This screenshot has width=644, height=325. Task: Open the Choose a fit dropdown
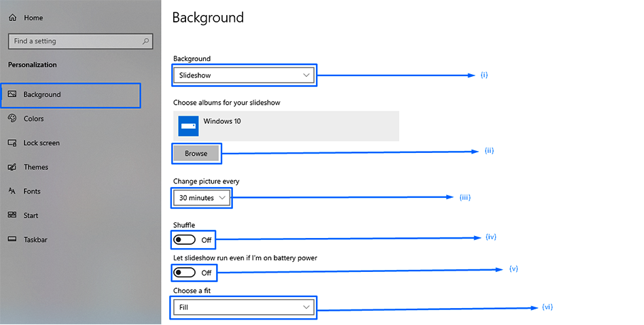pyautogui.click(x=244, y=307)
